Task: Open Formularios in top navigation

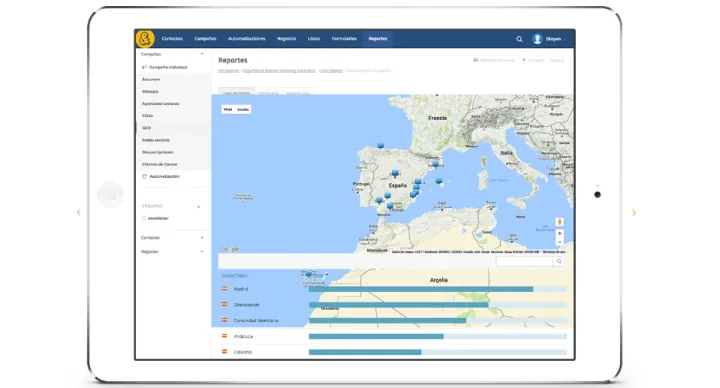Action: (344, 39)
